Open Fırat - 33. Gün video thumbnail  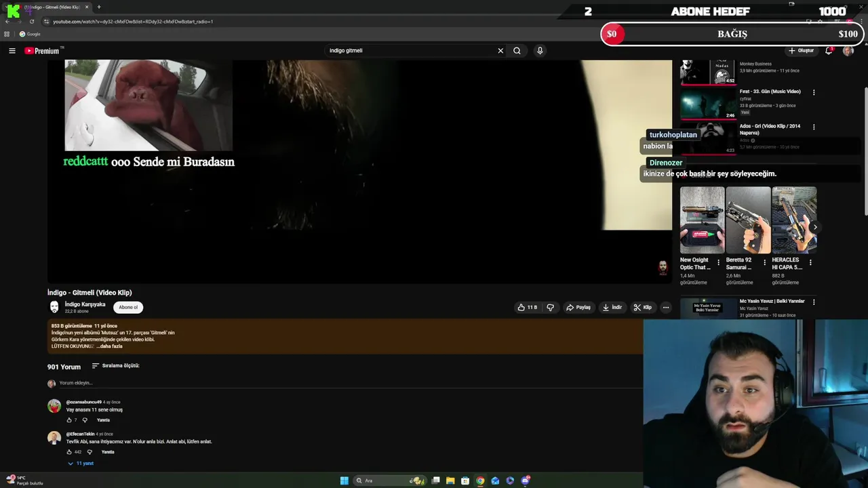point(709,103)
